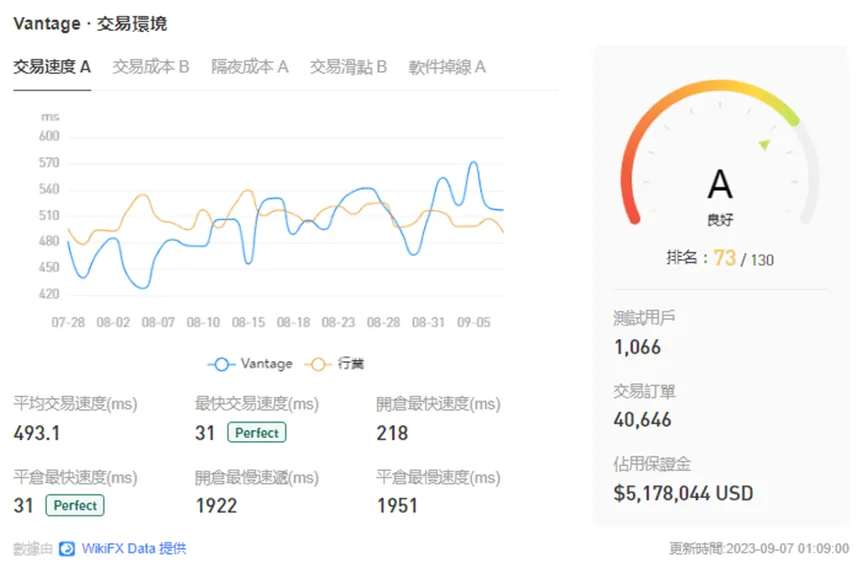This screenshot has width=864, height=563.
Task: Click the 交易訂單 count 40,646
Action: point(642,420)
